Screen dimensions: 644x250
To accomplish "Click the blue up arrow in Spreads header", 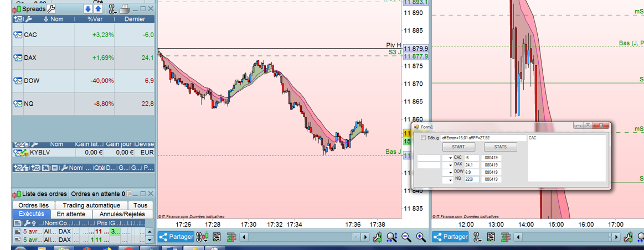I will pyautogui.click(x=98, y=9).
